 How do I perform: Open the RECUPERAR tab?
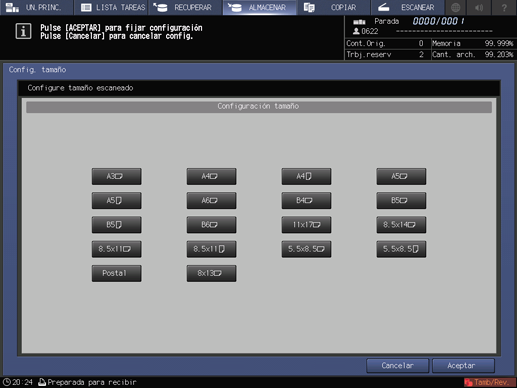click(x=185, y=7)
